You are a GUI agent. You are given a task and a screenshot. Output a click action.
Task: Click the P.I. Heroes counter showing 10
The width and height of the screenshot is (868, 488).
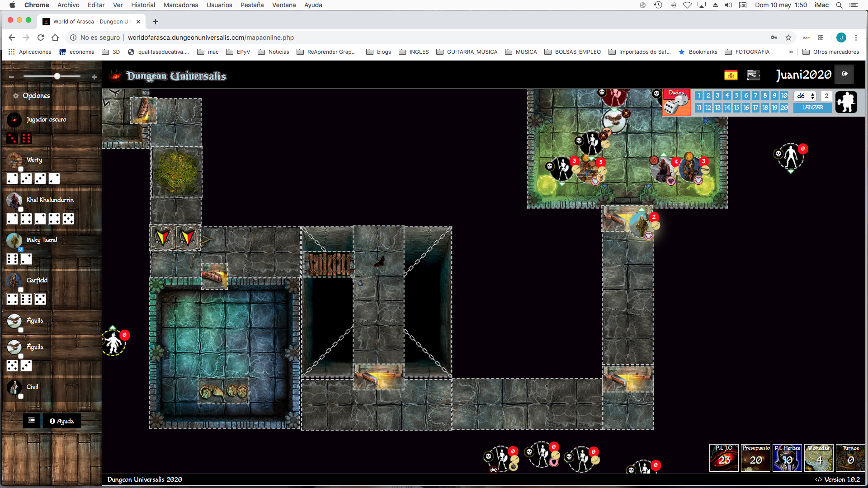click(x=787, y=458)
